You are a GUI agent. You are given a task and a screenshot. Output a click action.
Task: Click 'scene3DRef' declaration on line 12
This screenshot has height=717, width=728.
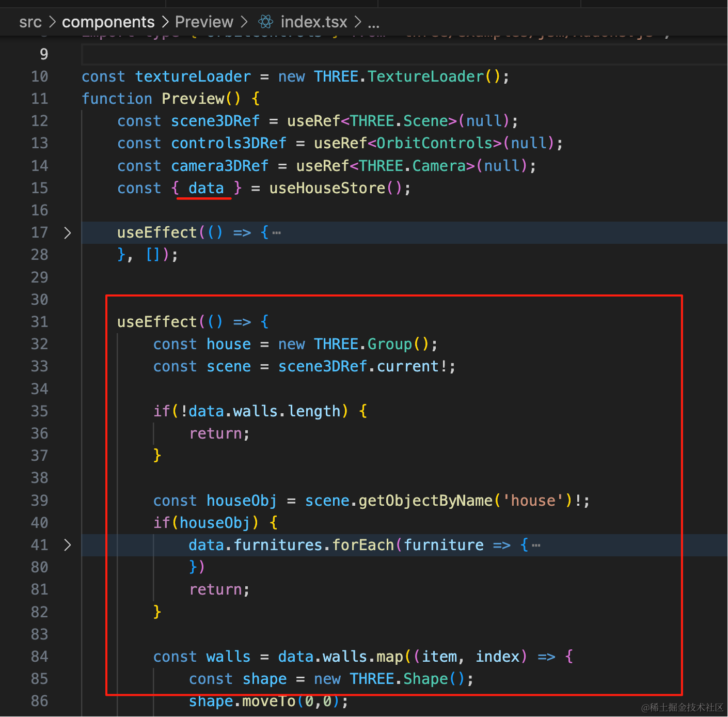pyautogui.click(x=215, y=121)
